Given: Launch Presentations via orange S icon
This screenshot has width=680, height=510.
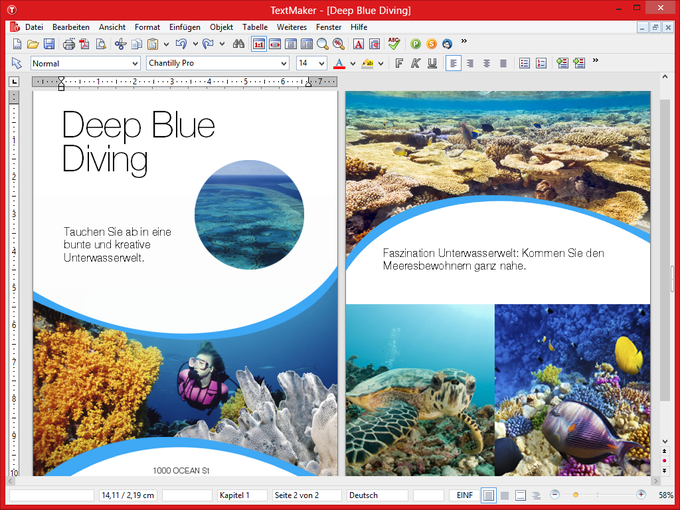Looking at the screenshot, I should tap(432, 44).
